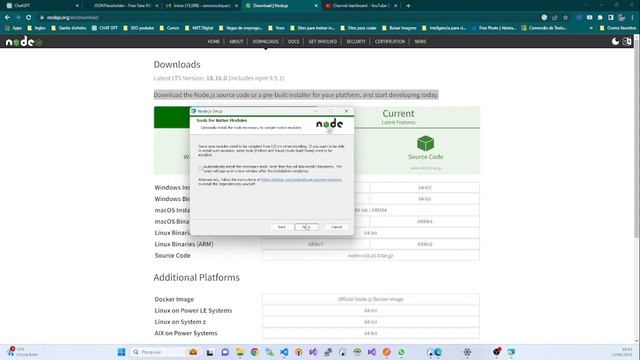Open the Official Node.js Docker Image link
This screenshot has width=640, height=360.
pos(371,299)
